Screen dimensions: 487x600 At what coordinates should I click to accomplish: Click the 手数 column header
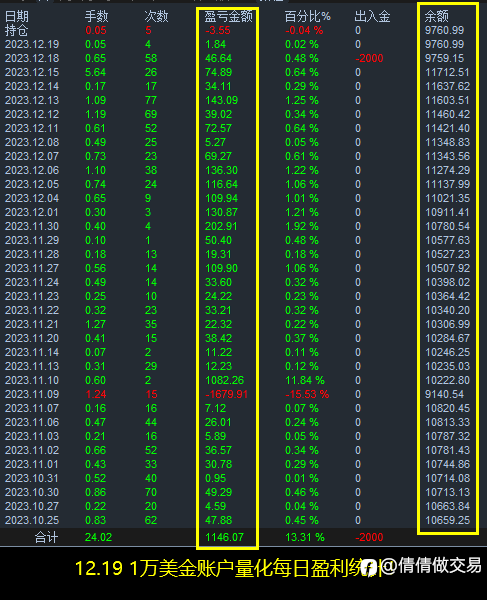(x=96, y=16)
